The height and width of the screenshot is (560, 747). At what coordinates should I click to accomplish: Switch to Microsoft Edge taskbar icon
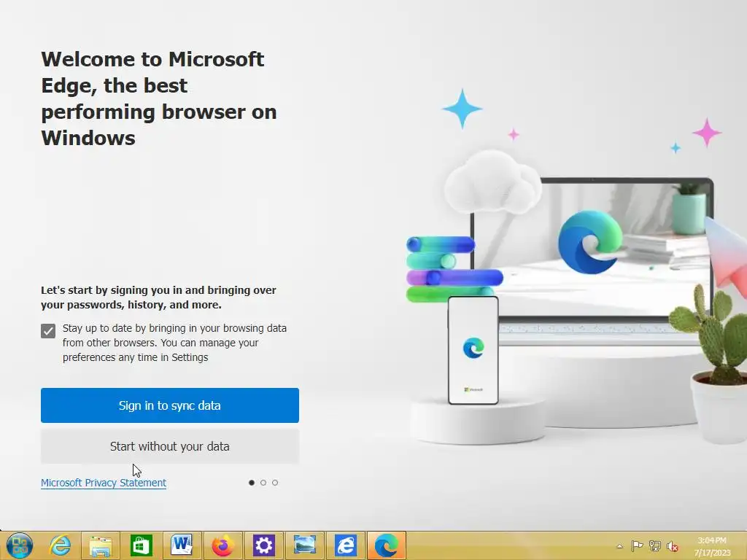pyautogui.click(x=387, y=545)
